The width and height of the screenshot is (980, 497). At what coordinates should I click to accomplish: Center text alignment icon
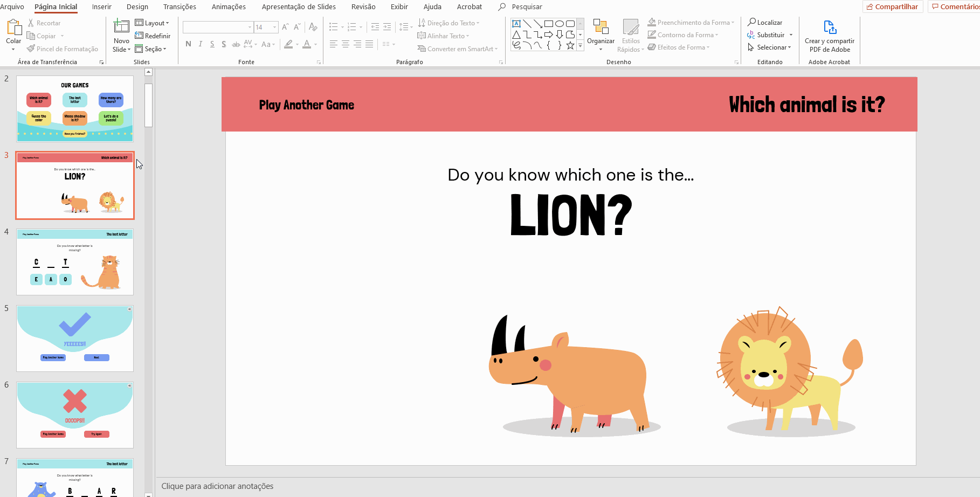[346, 44]
